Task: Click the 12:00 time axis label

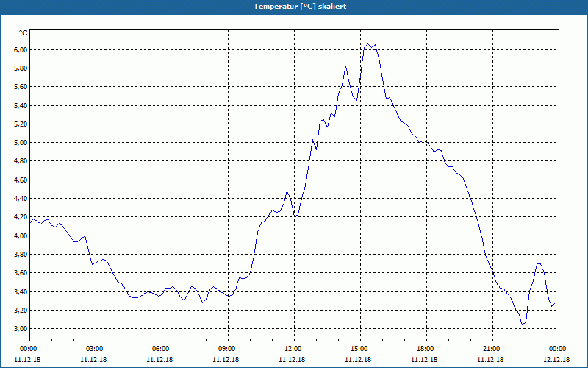Action: [x=294, y=349]
